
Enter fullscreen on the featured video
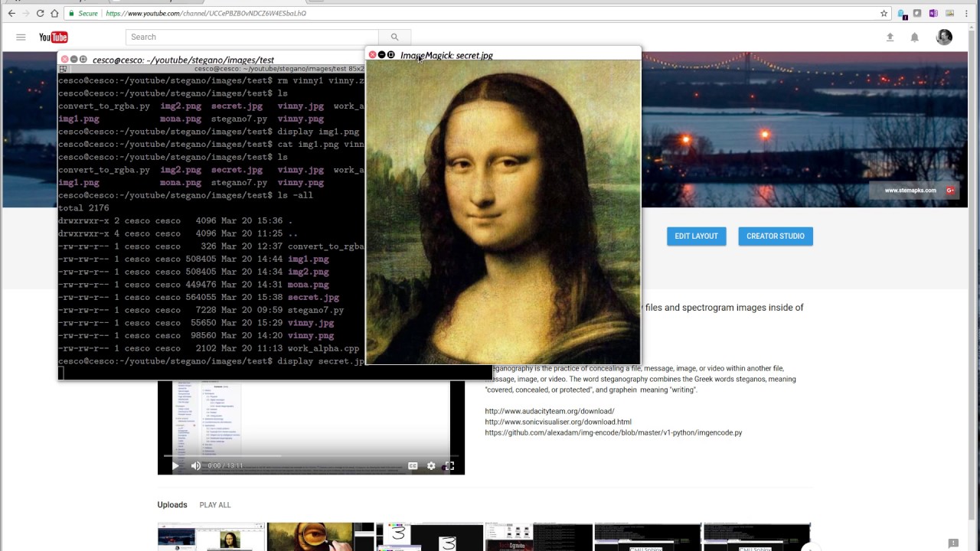[449, 465]
